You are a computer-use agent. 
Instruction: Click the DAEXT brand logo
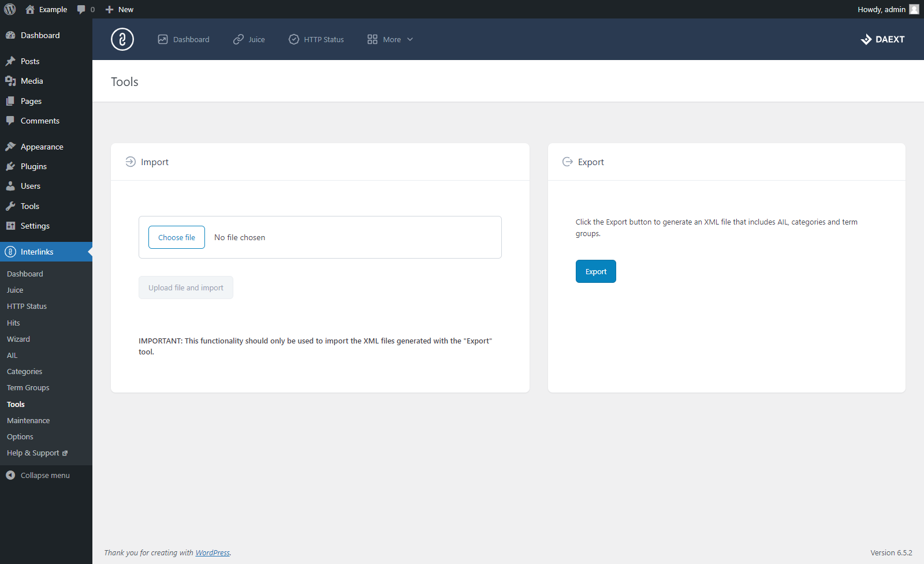coord(882,39)
